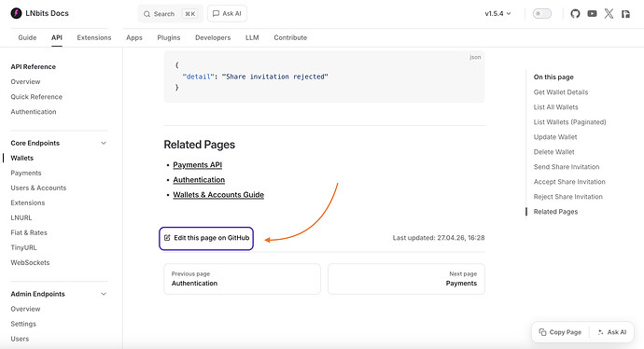Open Settings under Admin Endpoints

(x=23, y=324)
